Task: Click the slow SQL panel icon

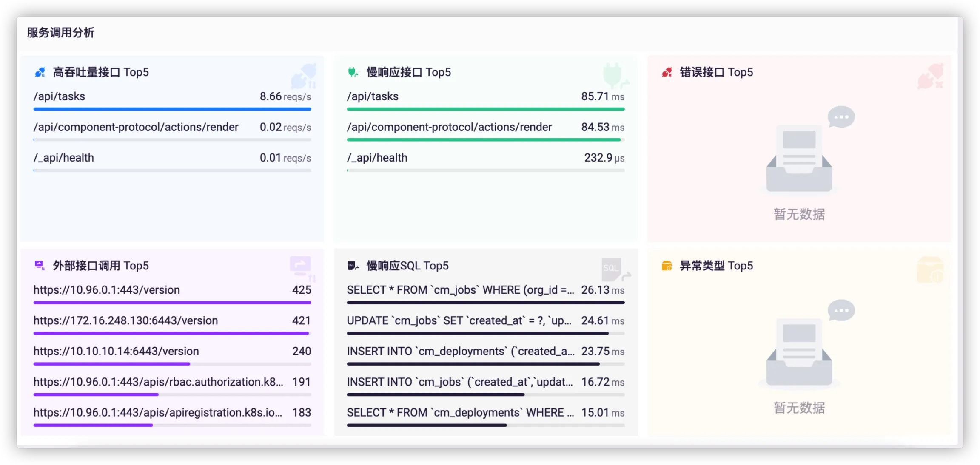Action: click(353, 266)
